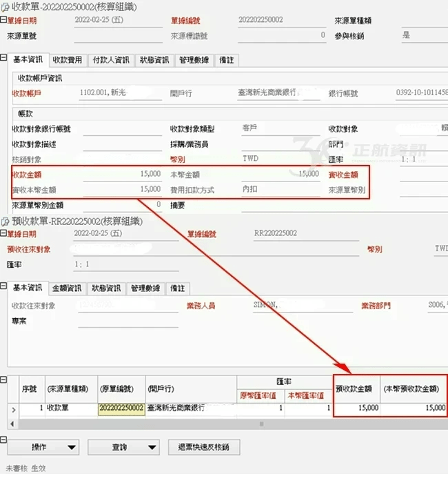The image size is (448, 483).
Task: Click the 收款帳戶 field with 1102.001
Action: click(122, 92)
